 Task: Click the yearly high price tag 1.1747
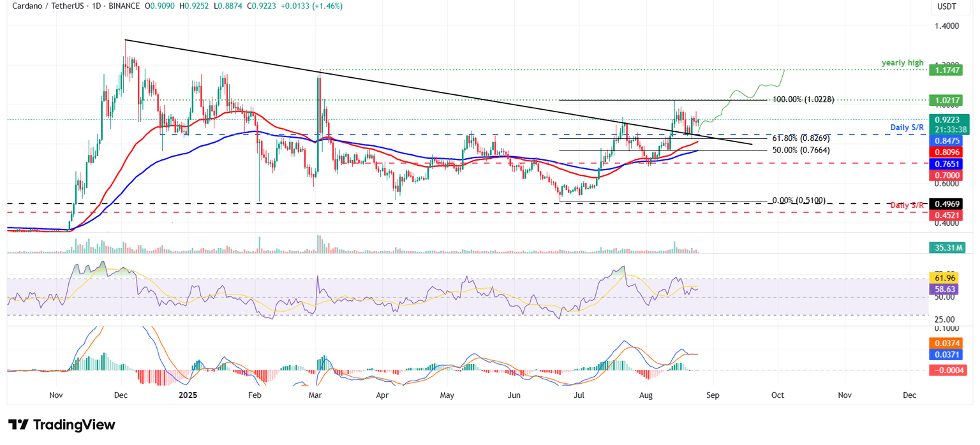[x=946, y=70]
